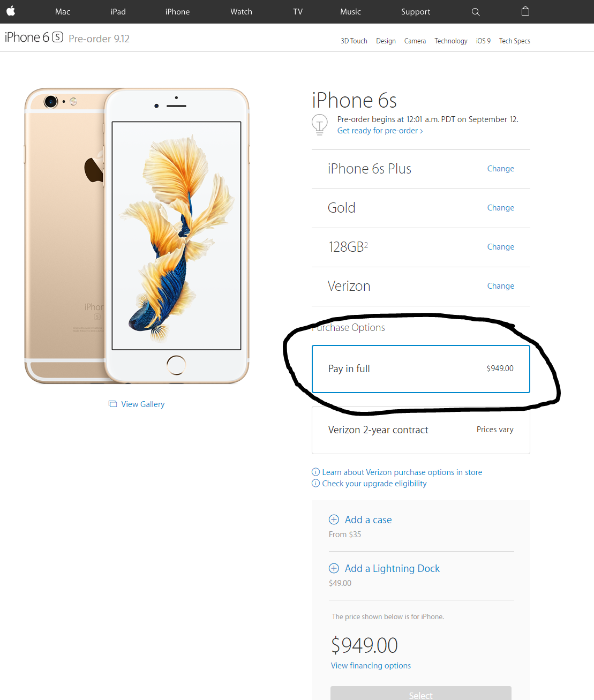Image resolution: width=594 pixels, height=700 pixels.
Task: Click the plus icon beside Add a case
Action: click(334, 520)
